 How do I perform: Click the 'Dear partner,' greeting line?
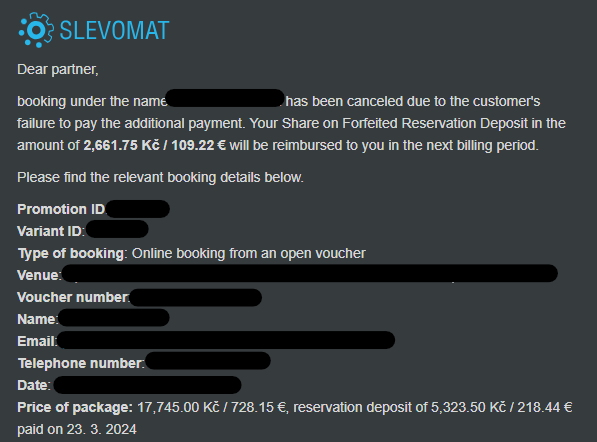tap(58, 69)
